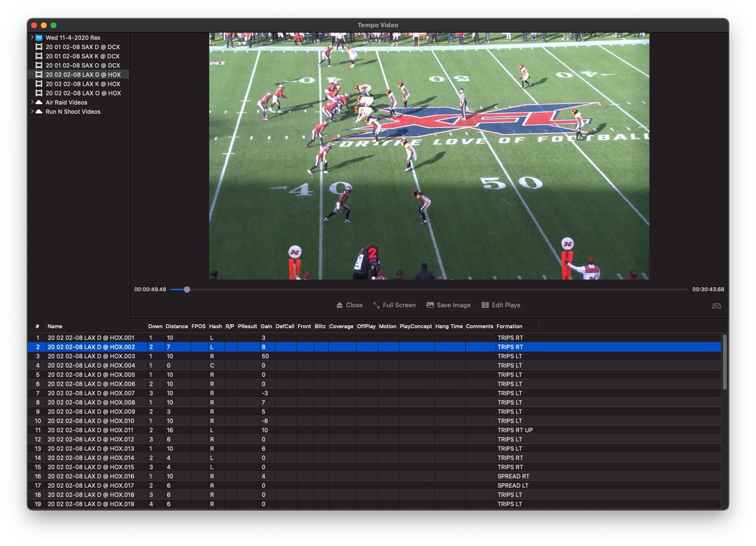Click the game controller icon below the video
756x546 pixels.
716,305
